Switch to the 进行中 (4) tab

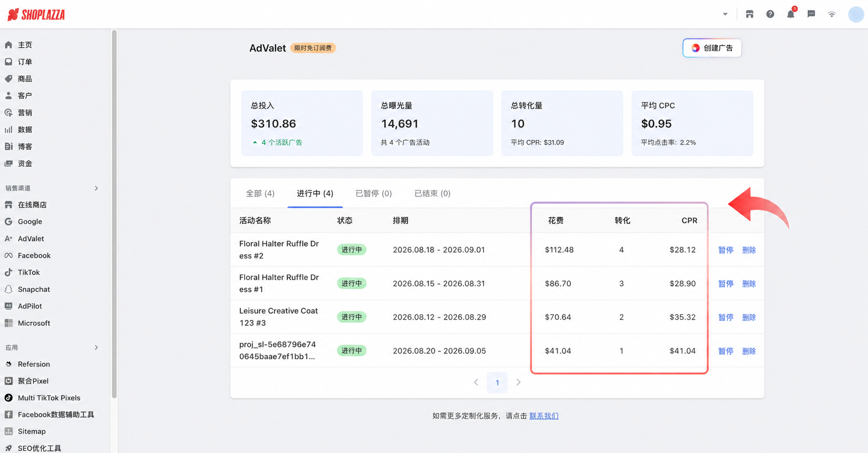coord(315,193)
